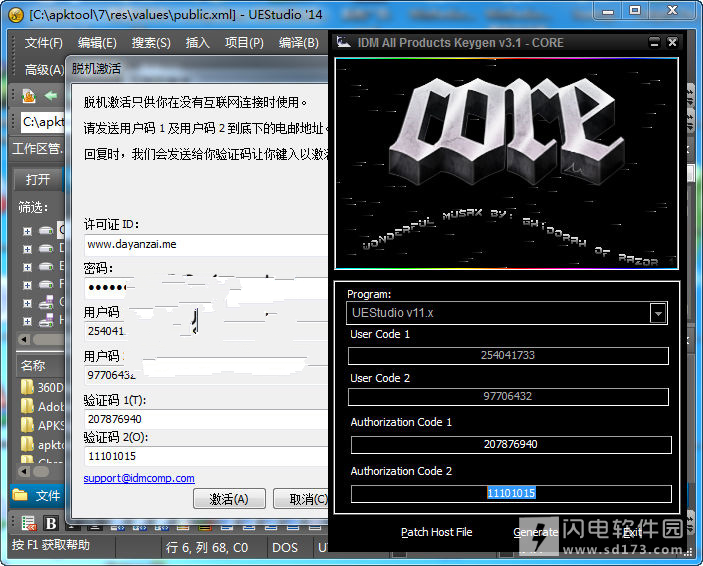Click the Authorization Code 2 field in keygen
Screen dimensions: 703x566
(511, 493)
